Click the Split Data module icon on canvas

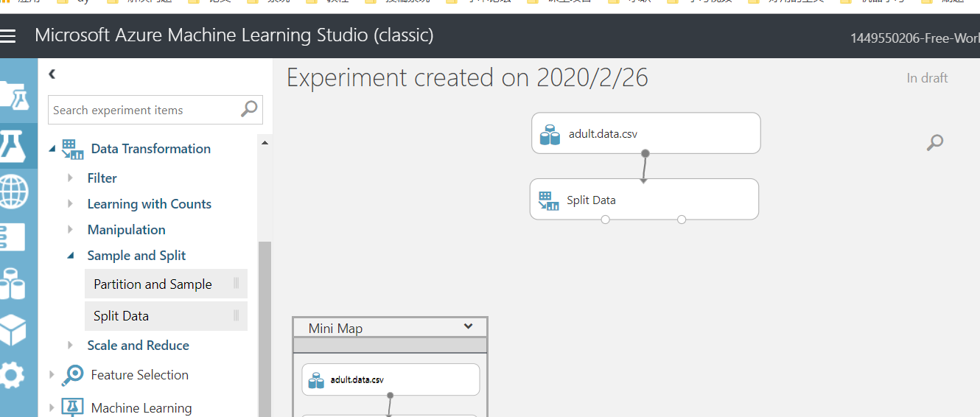click(x=548, y=200)
